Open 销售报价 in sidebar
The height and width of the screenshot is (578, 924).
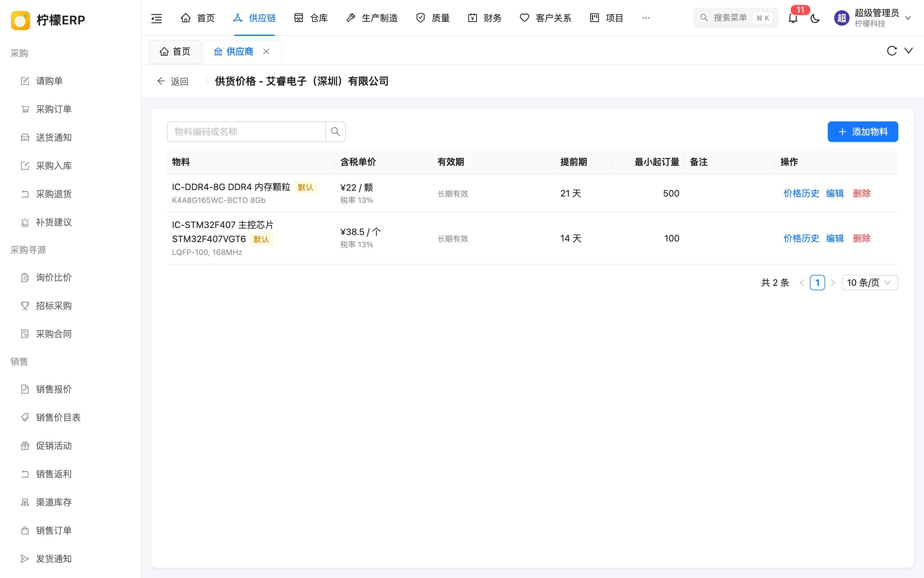(70, 389)
